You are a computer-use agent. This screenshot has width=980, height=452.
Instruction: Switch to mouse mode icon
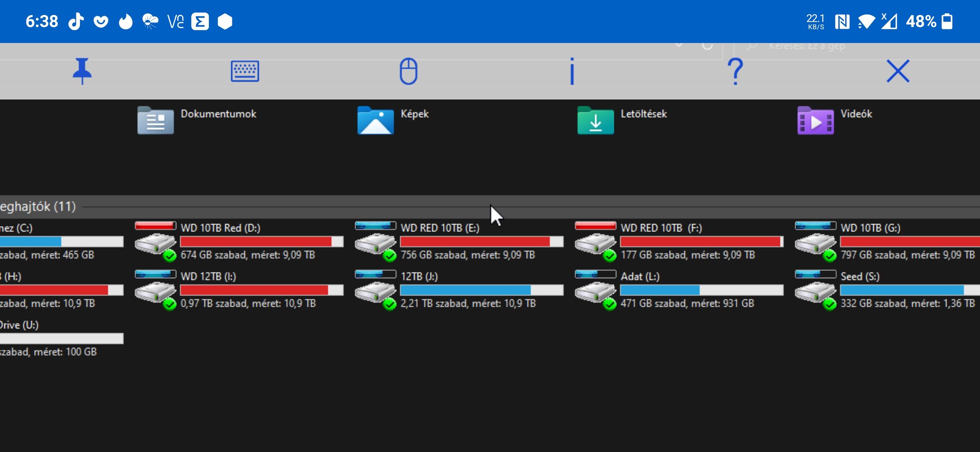coord(408,71)
